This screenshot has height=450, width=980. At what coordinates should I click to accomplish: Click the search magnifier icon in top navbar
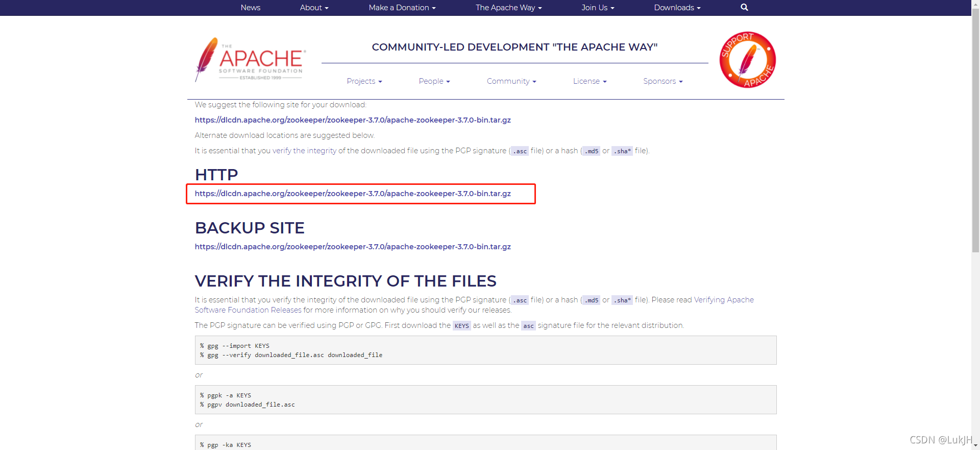pyautogui.click(x=744, y=7)
